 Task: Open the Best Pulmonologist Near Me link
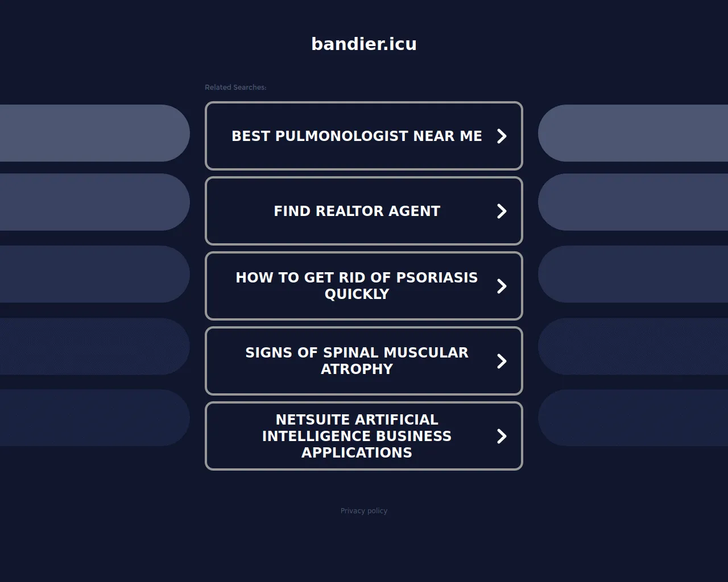click(357, 136)
